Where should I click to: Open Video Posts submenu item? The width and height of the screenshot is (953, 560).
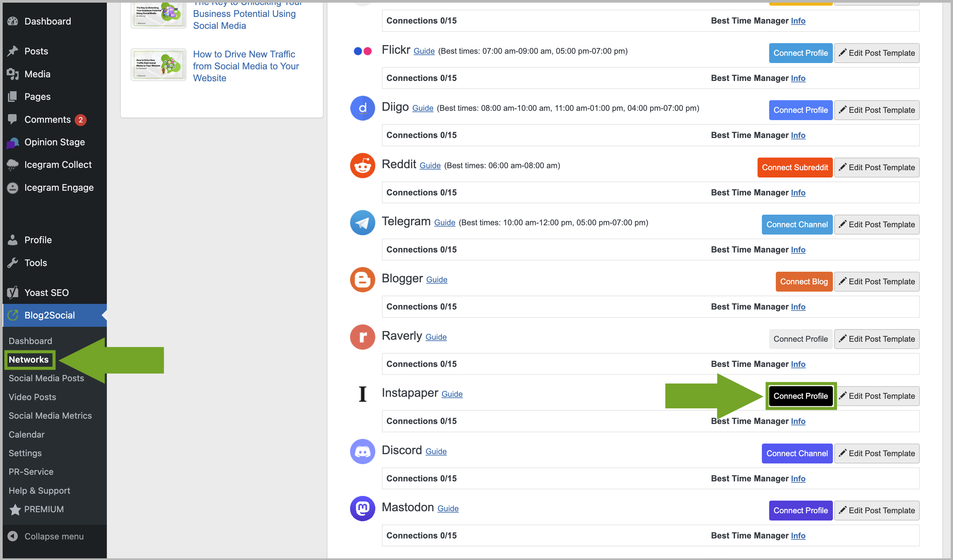(x=32, y=397)
